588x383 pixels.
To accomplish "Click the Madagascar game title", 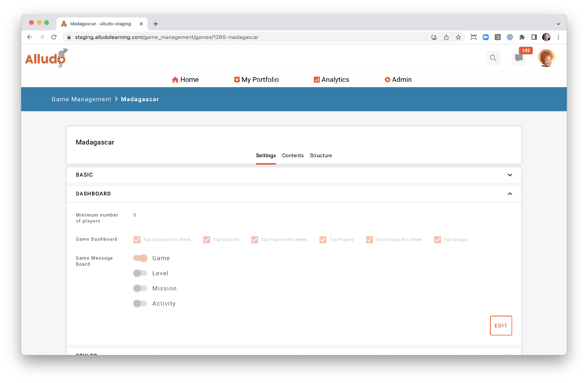I will 95,142.
